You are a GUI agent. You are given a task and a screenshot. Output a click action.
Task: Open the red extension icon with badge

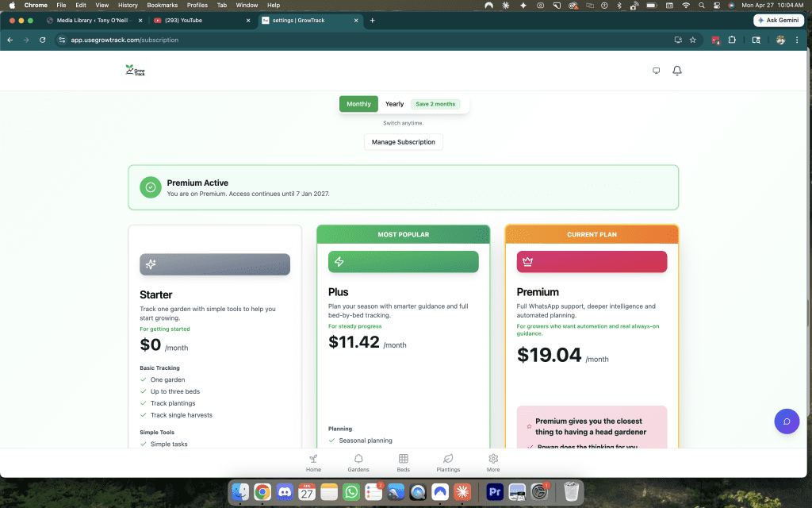coord(716,40)
